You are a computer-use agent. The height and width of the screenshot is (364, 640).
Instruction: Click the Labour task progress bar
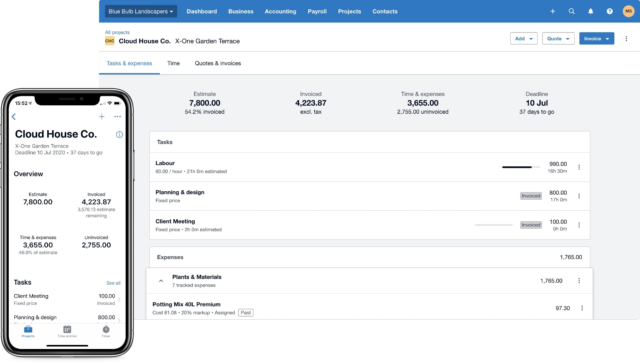520,167
